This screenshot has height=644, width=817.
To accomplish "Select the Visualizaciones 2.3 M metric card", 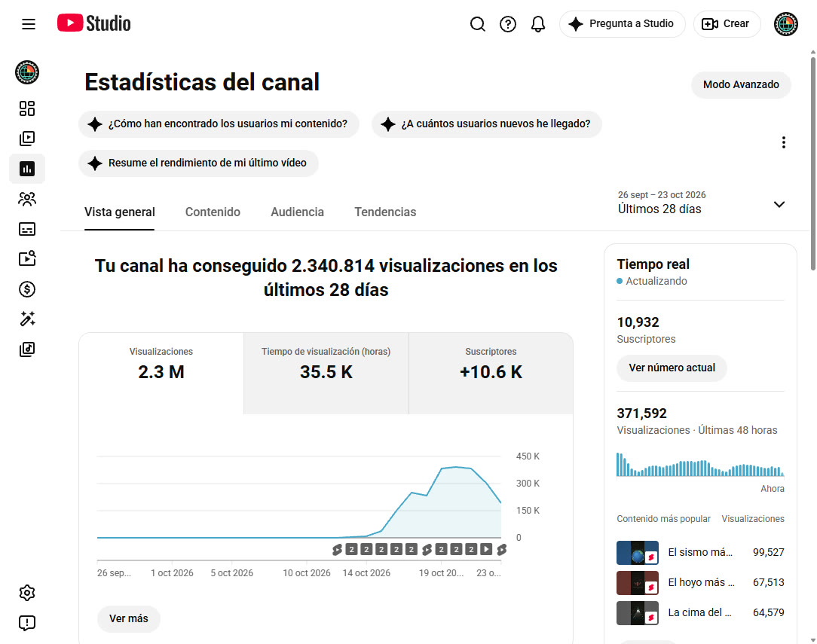I will coord(161,374).
